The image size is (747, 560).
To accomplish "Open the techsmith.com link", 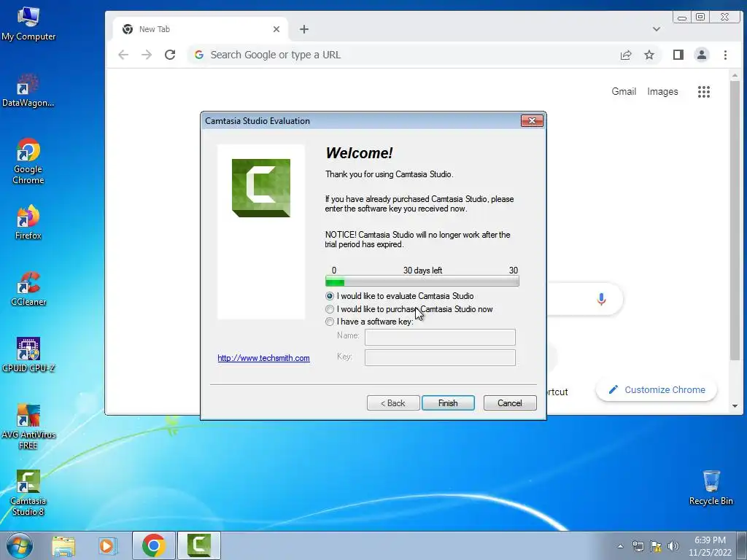I will [263, 358].
